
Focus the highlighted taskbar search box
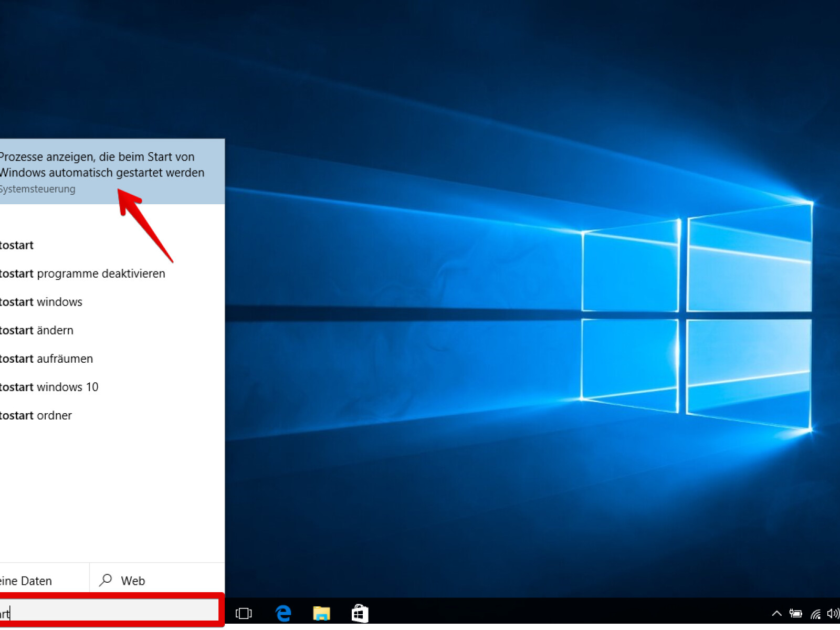pyautogui.click(x=110, y=612)
